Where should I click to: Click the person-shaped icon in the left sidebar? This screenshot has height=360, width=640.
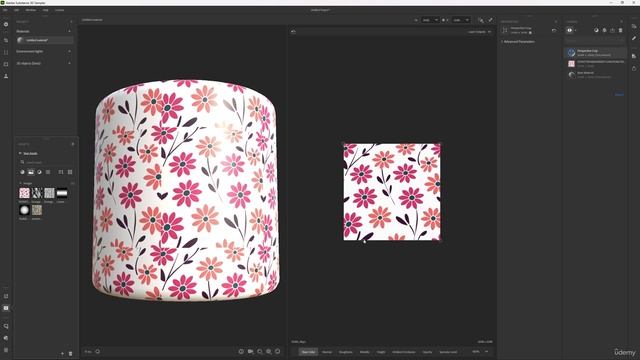click(6, 76)
